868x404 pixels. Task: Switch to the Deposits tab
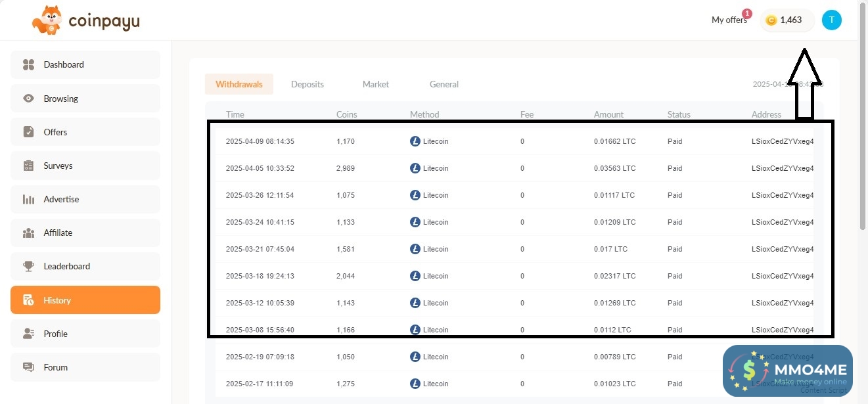click(307, 84)
